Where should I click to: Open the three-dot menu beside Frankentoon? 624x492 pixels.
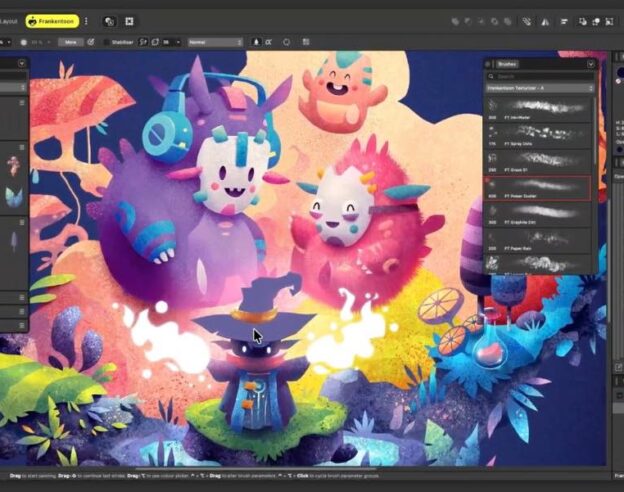pyautogui.click(x=86, y=21)
